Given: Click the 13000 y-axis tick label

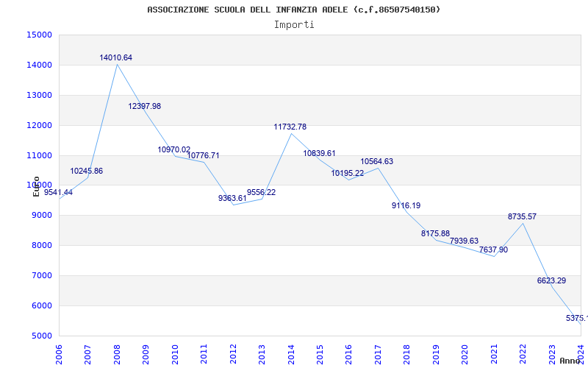Looking at the screenshot, I should click(39, 95).
